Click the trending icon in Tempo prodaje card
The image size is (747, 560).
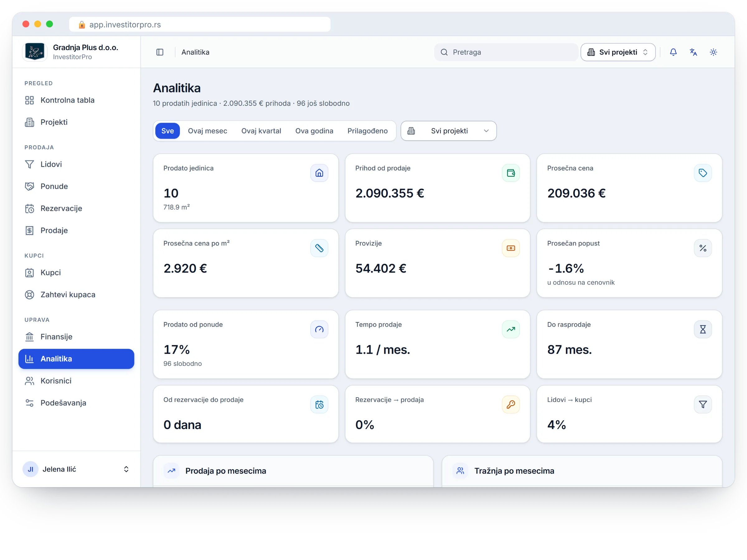(x=511, y=329)
